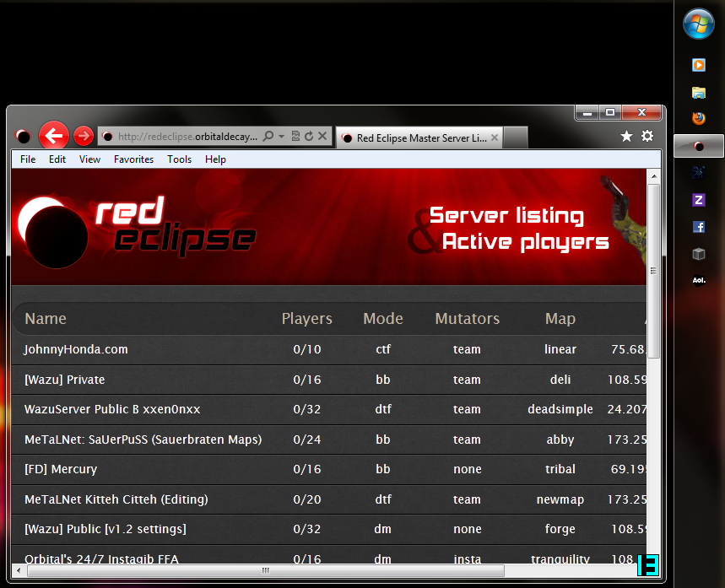Switch to active Red Eclipse taskbar button

[699, 146]
